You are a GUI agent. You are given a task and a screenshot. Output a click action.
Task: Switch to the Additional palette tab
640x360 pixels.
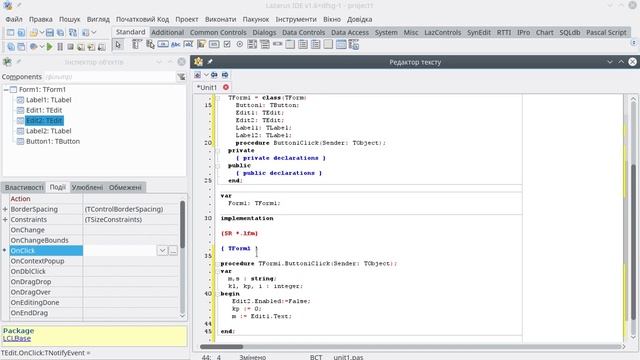click(x=167, y=32)
